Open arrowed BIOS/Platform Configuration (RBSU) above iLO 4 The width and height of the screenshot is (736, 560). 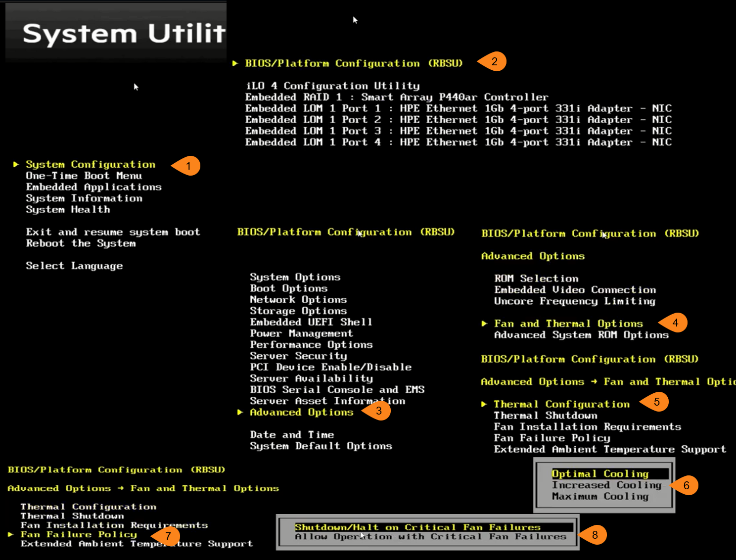[354, 63]
